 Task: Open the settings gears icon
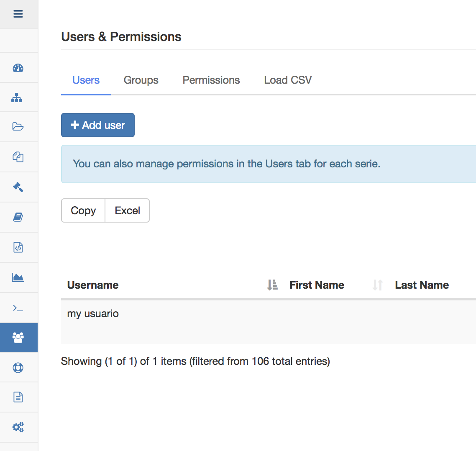(18, 427)
